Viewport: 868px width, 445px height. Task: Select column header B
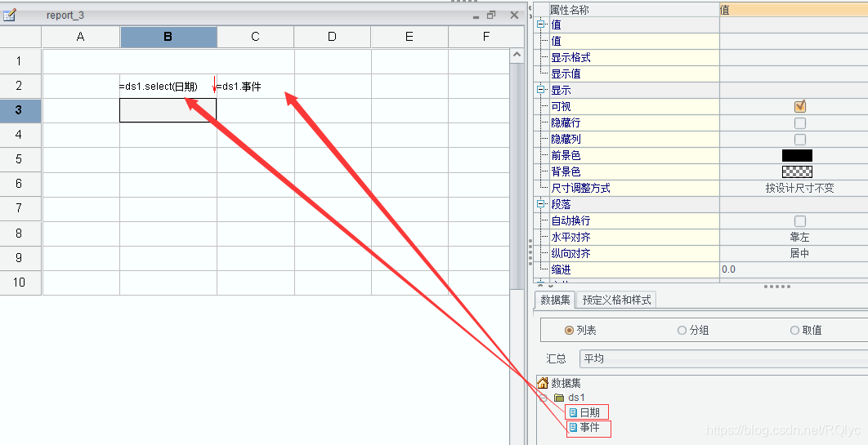(168, 37)
